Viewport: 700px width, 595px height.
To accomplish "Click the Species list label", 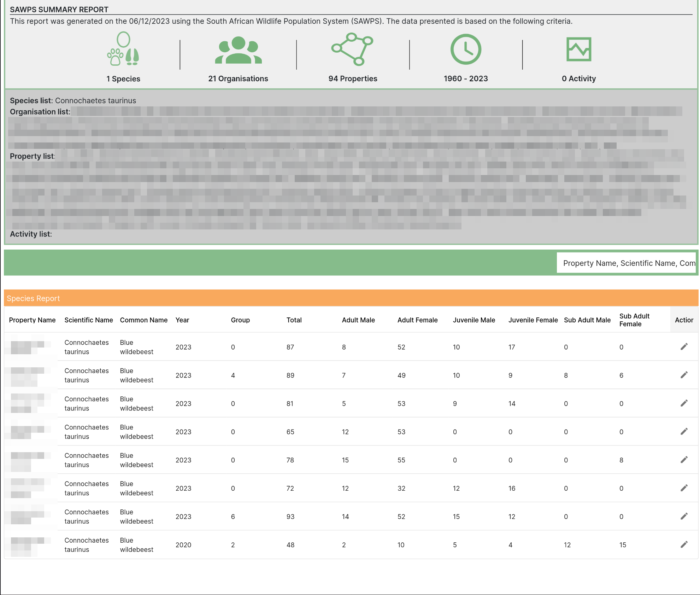I will coord(31,100).
